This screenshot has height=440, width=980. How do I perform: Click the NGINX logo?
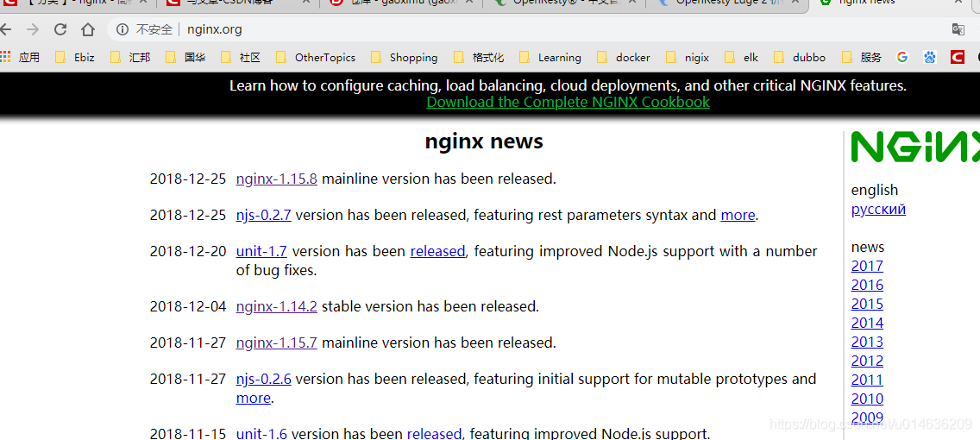tap(915, 147)
